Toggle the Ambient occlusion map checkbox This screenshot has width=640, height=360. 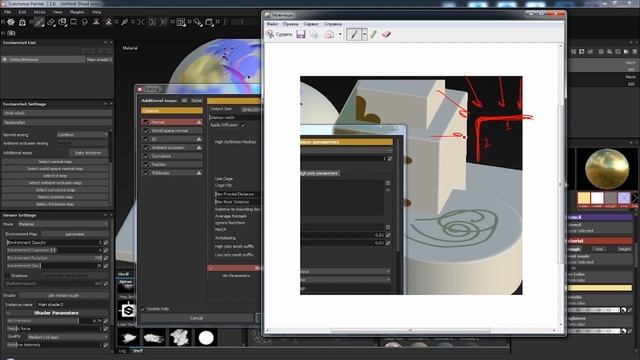tap(146, 147)
